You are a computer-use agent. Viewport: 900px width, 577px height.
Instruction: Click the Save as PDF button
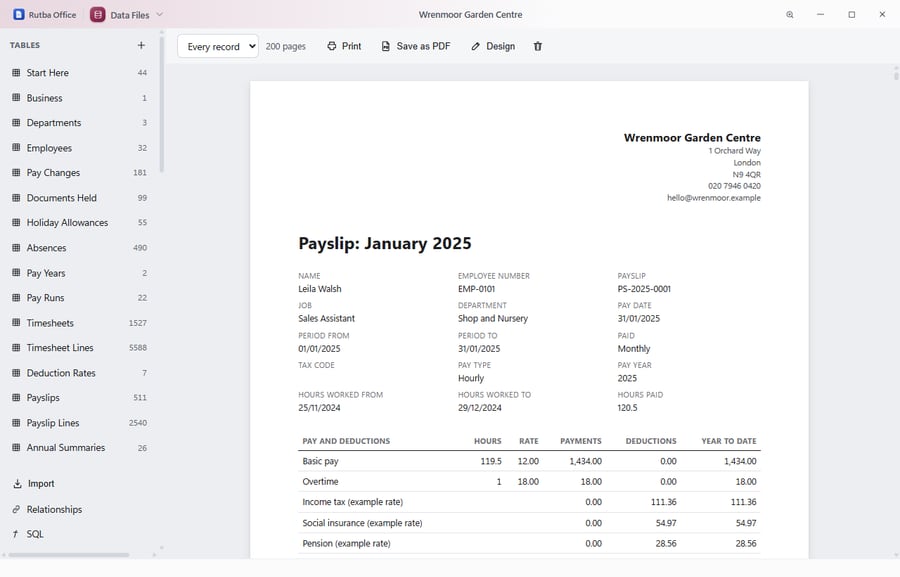416,46
